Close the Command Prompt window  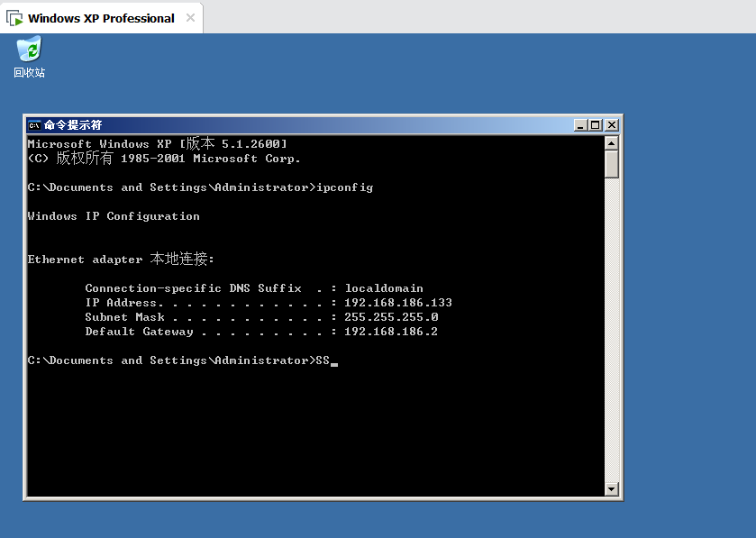tap(611, 125)
